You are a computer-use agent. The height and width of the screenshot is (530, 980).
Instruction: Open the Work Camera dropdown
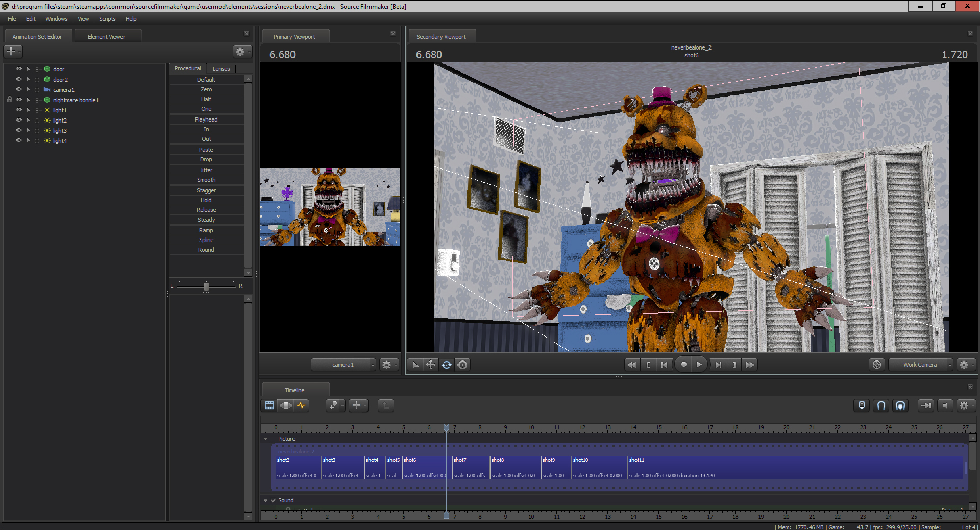(x=920, y=365)
